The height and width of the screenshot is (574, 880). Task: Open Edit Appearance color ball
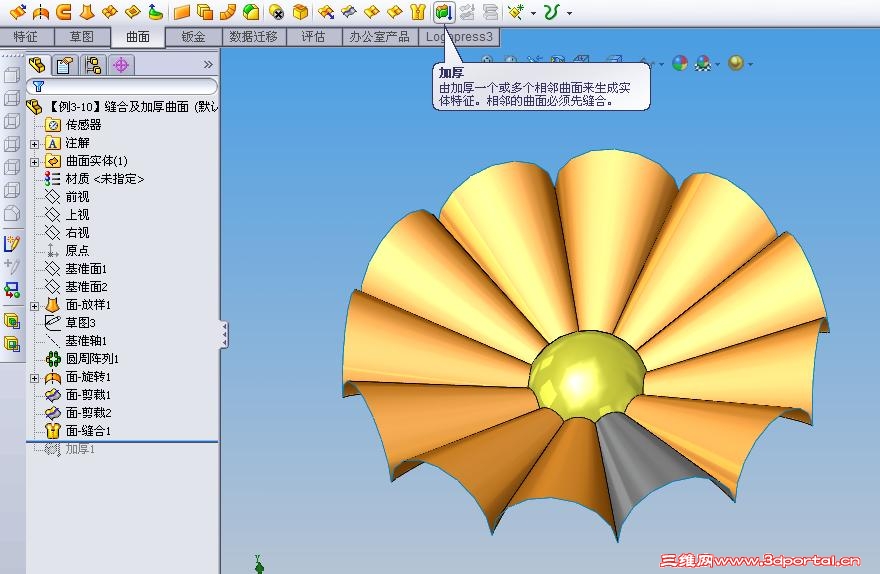[680, 63]
